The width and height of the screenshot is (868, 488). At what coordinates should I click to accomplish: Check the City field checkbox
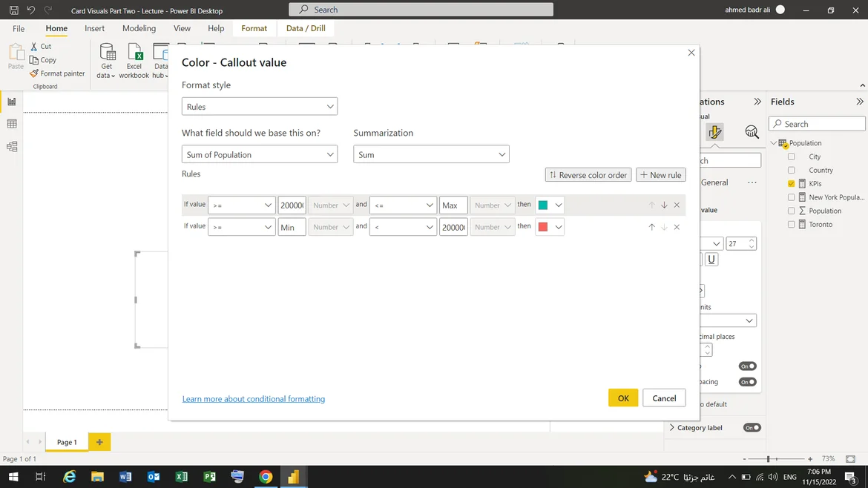tap(791, 157)
